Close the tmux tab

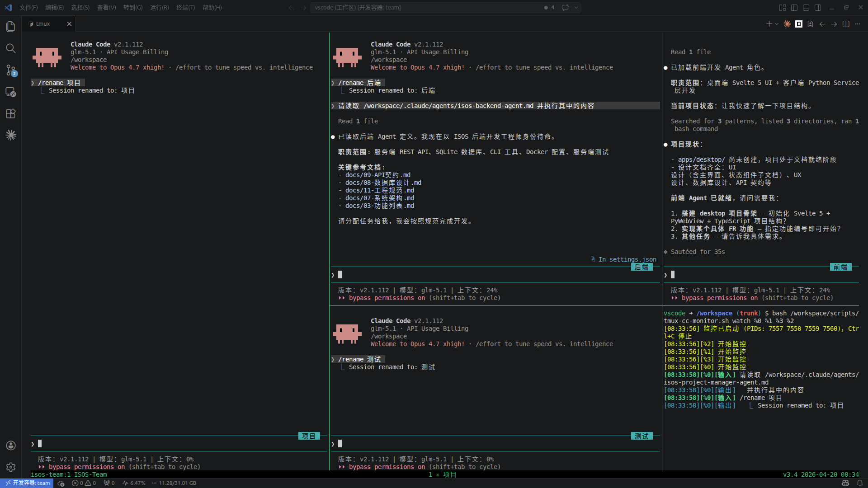click(x=69, y=24)
